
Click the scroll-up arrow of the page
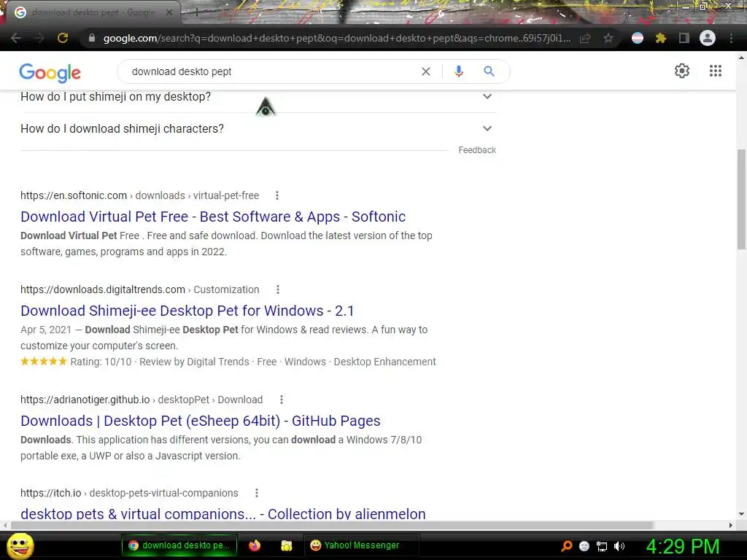[x=741, y=57]
